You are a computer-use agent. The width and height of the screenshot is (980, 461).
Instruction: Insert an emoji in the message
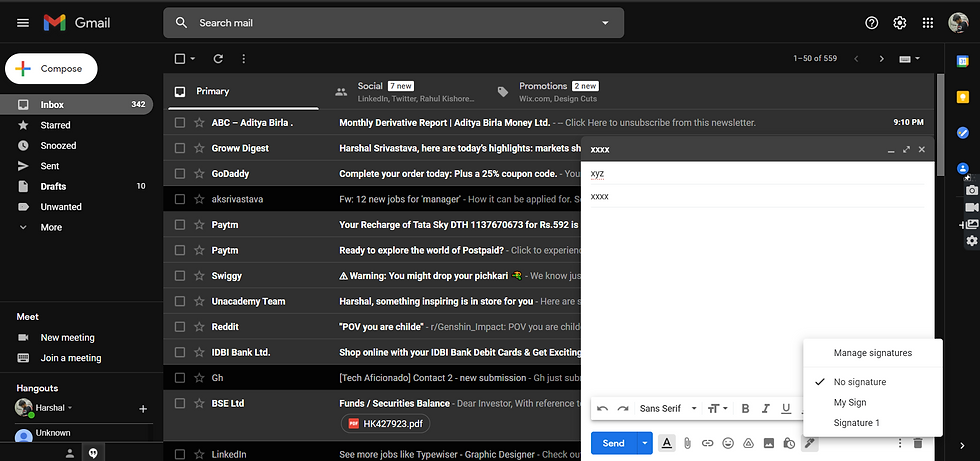(x=728, y=443)
